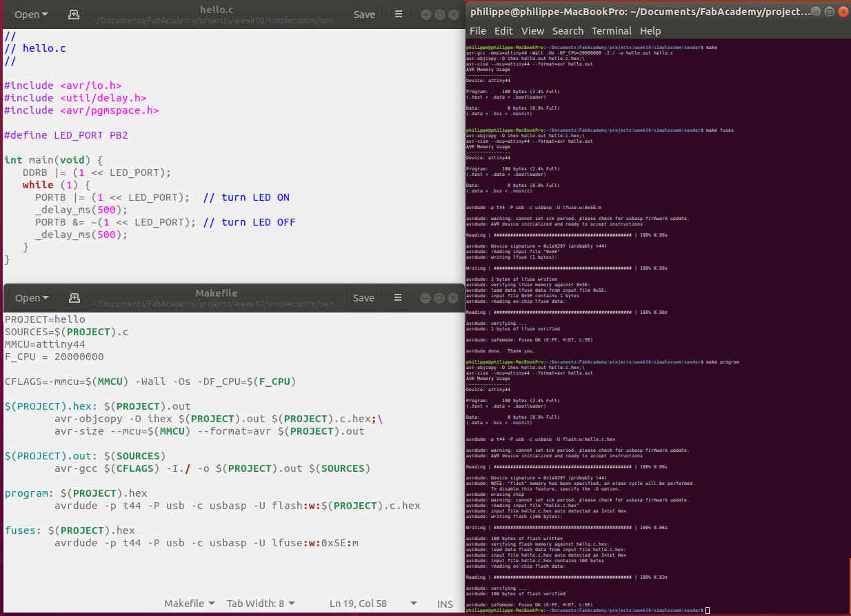Click the 'avr-objcopy -O ihex' Makefile line
The width and height of the screenshot is (851, 616).
pos(219,419)
